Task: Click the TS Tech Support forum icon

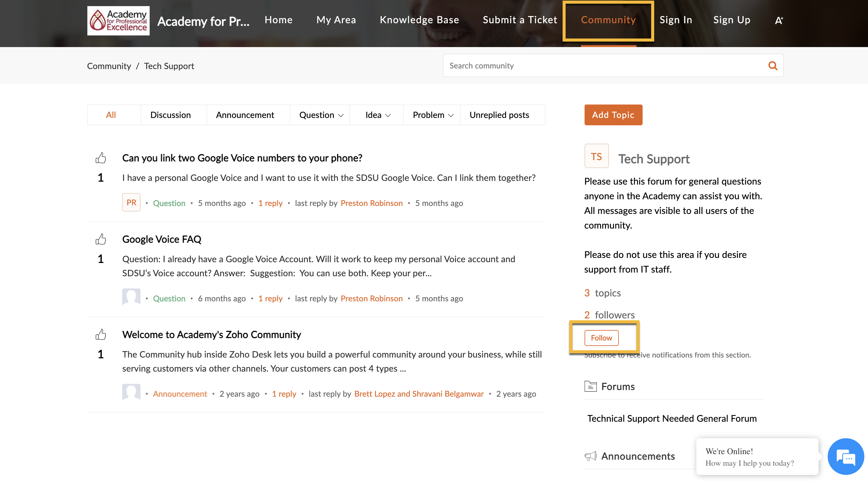Action: point(596,156)
